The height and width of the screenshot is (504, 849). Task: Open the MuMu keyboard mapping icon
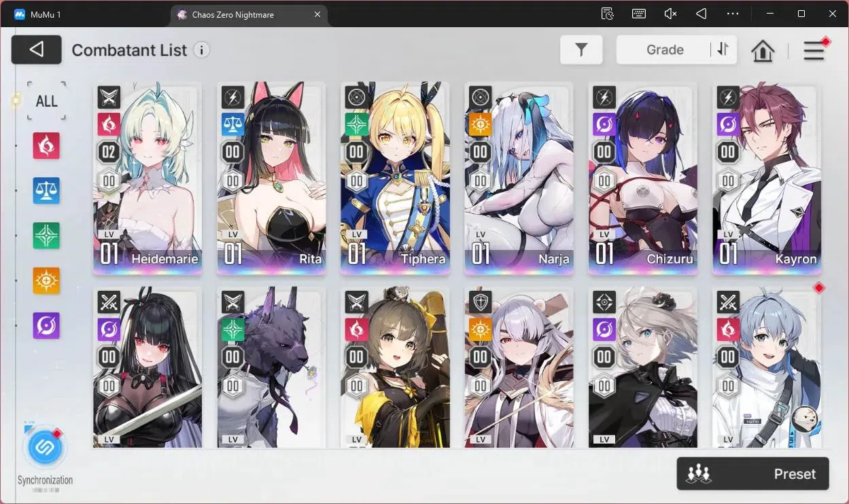[x=639, y=14]
